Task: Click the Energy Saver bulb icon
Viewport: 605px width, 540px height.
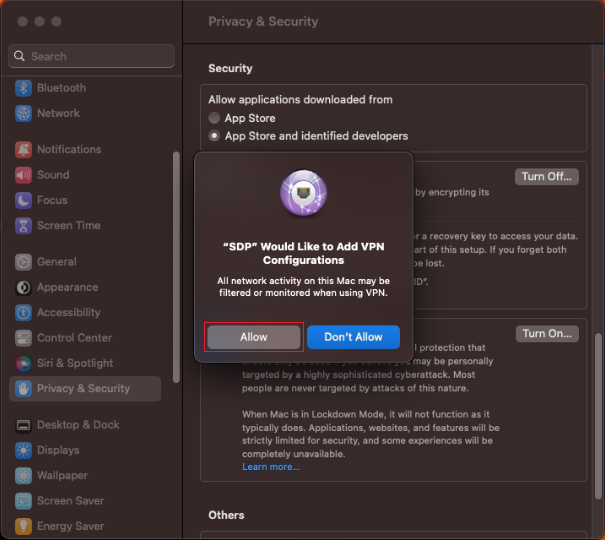Action: [x=23, y=526]
